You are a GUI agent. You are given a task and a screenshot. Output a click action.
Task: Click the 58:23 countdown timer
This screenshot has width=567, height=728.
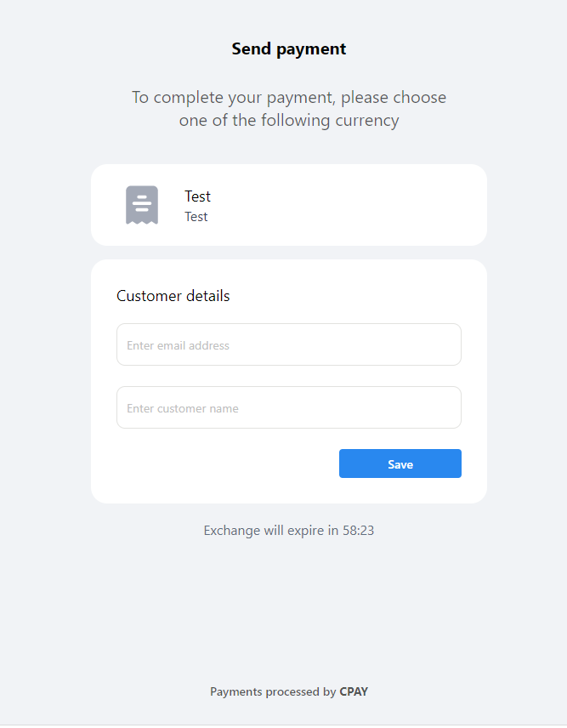(359, 531)
